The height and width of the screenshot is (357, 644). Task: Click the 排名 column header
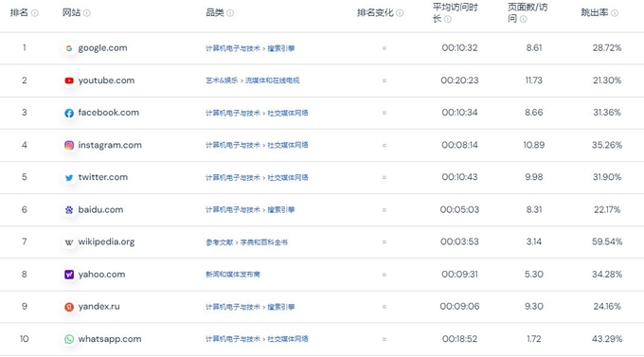[19, 12]
